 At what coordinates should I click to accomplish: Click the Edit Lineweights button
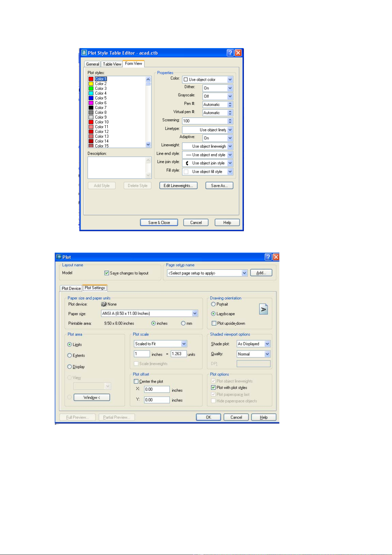point(178,186)
